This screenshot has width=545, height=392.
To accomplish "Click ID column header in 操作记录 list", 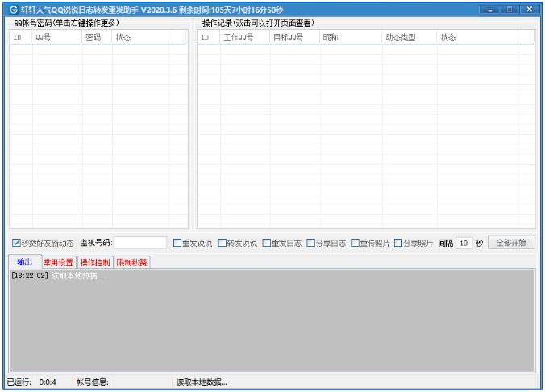I will pos(209,37).
